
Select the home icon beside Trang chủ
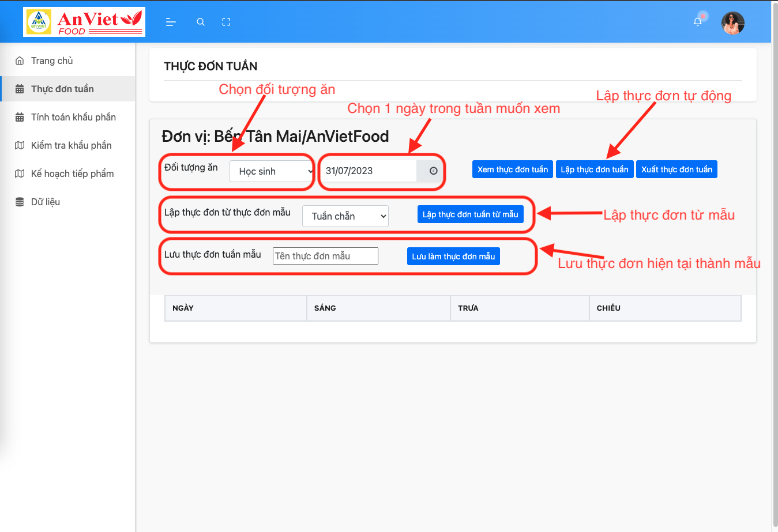point(20,60)
